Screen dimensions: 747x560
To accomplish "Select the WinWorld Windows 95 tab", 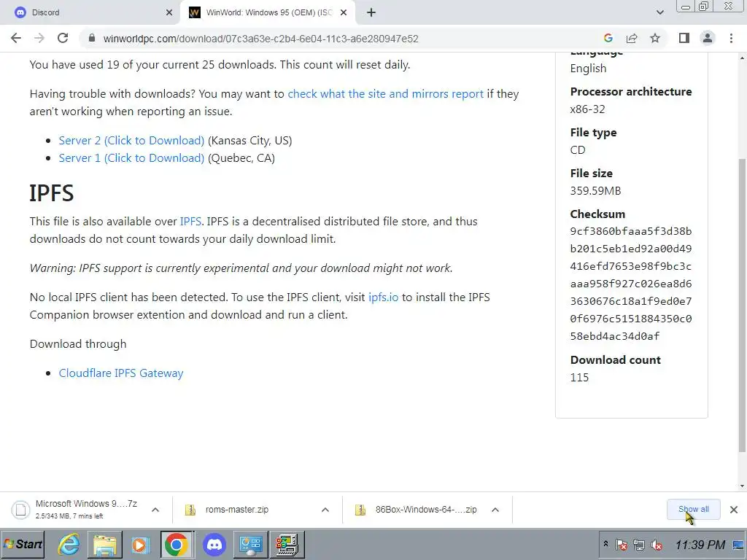I will pos(268,12).
